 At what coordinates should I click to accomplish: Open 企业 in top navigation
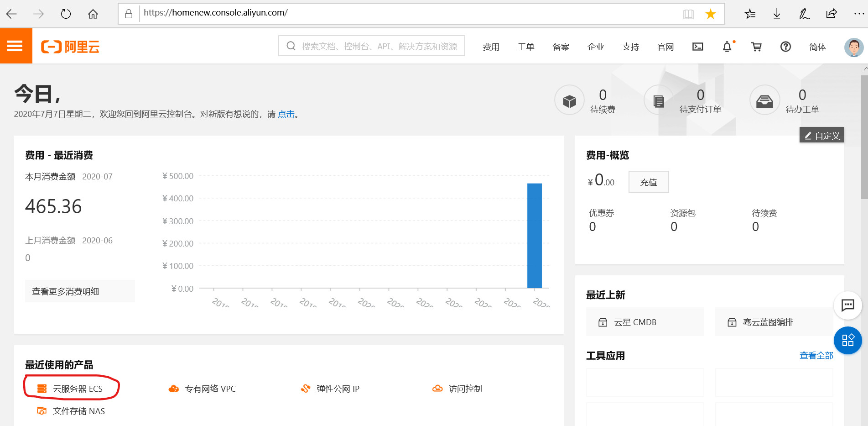(x=596, y=47)
